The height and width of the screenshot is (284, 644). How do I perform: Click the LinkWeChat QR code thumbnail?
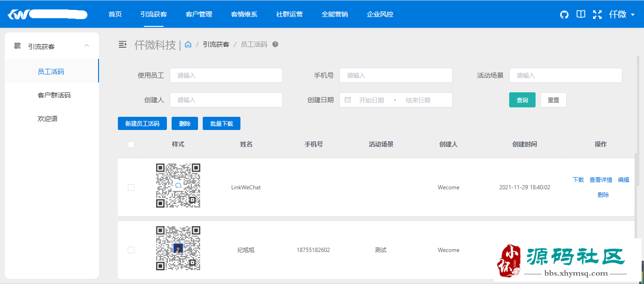[178, 186]
